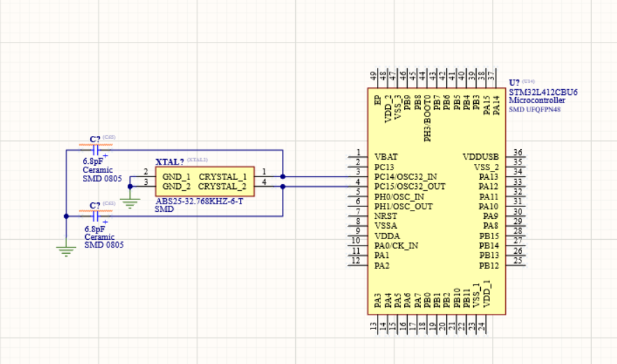This screenshot has width=617, height=364.
Task: Select the PH0/OSC_IN pin label
Action: coord(399,197)
